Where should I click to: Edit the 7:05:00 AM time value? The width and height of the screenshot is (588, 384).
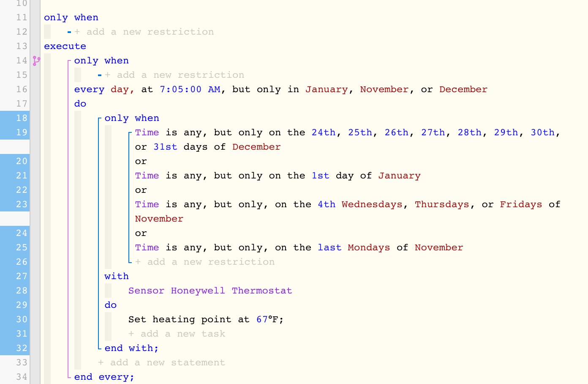190,89
